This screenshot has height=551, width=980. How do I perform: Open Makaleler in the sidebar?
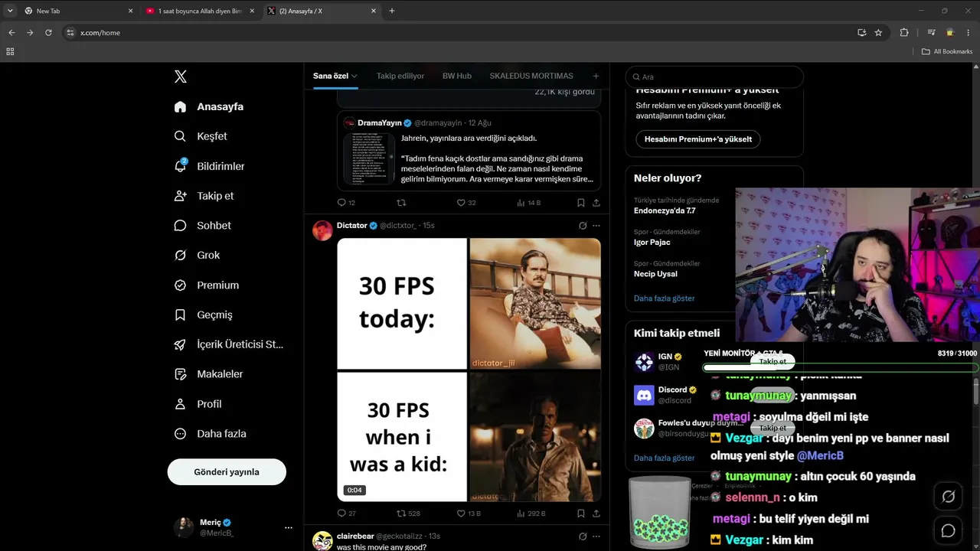[209, 374]
